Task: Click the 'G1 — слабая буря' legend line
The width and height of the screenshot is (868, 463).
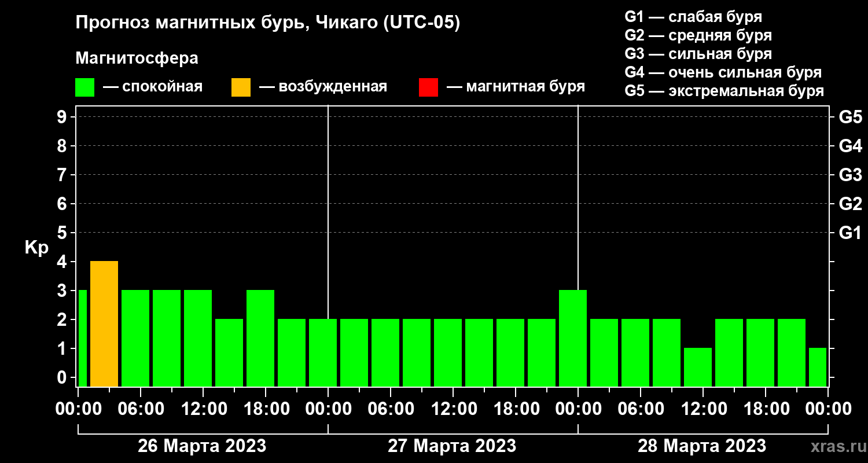Action: [693, 16]
